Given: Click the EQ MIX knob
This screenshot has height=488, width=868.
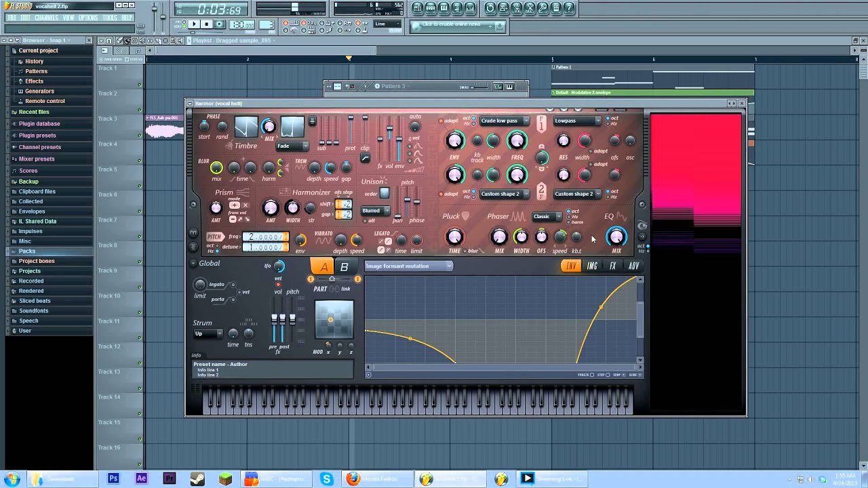Looking at the screenshot, I should pos(616,237).
